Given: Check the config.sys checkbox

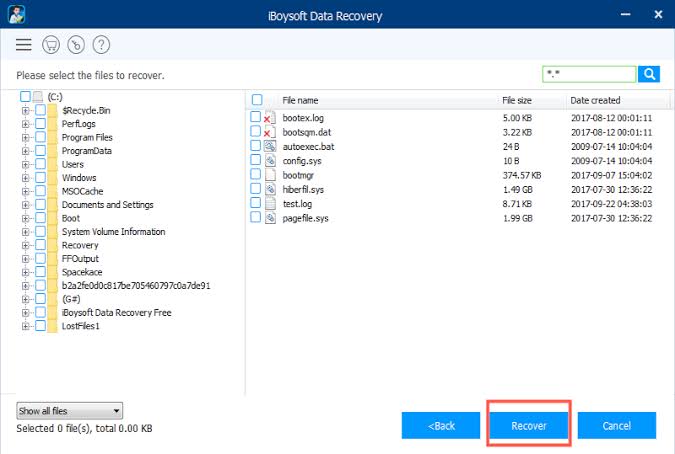Looking at the screenshot, I should (255, 160).
